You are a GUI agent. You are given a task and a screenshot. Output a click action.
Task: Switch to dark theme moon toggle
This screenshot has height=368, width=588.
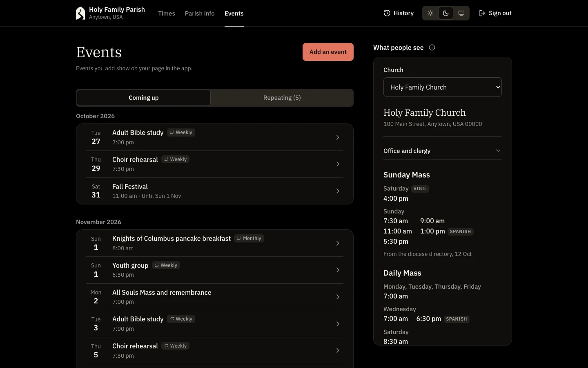(446, 13)
